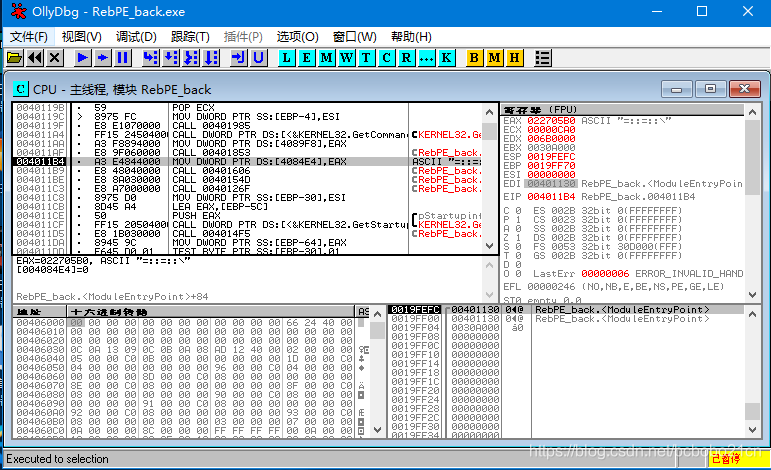The image size is (771, 470).
Task: Open Run trace with the ... button
Action: (426, 58)
